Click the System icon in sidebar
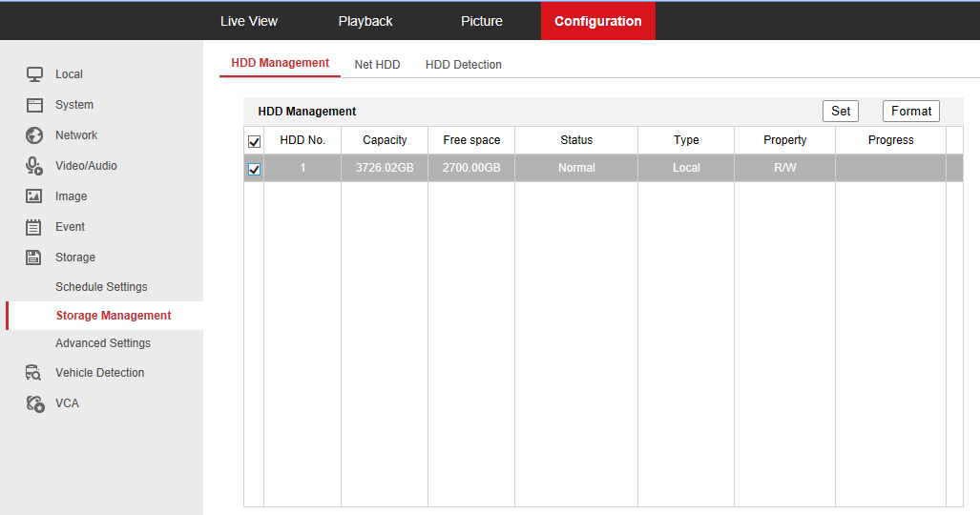 coord(34,105)
